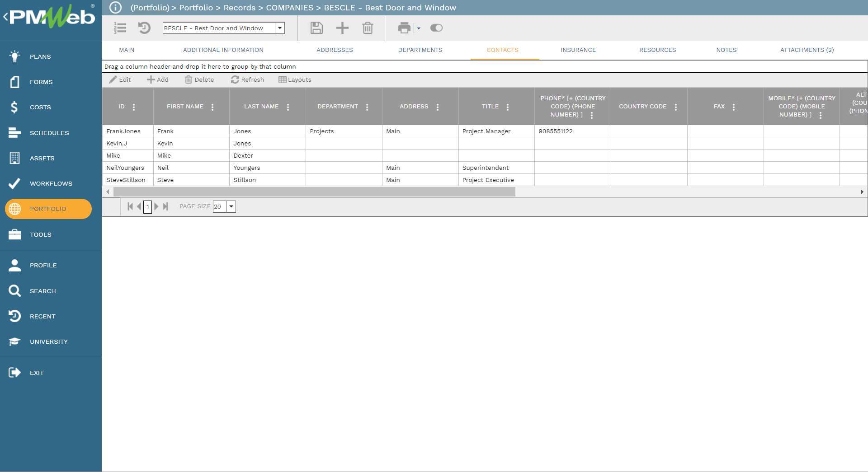Open the Country Code column options menu
The image size is (868, 472).
pos(676,107)
